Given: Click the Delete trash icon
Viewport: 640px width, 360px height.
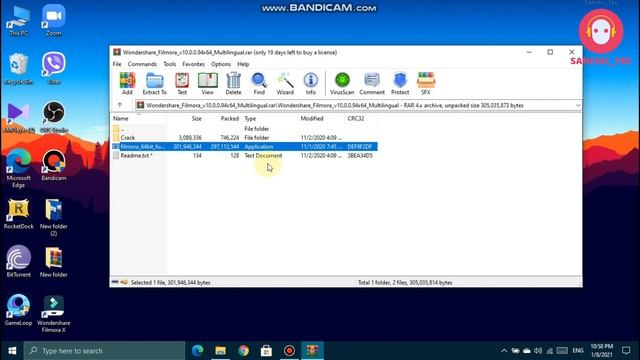Looking at the screenshot, I should (x=233, y=83).
